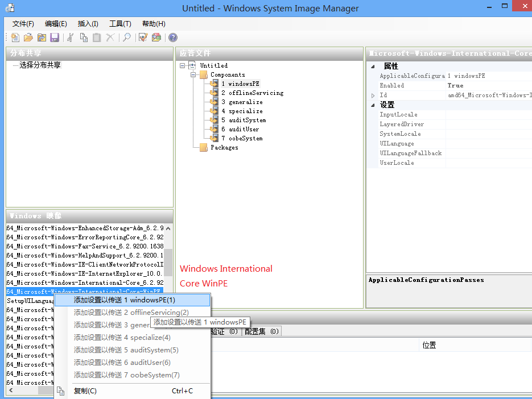This screenshot has height=399, width=532.
Task: Click the 位置 column header
Action: point(475,345)
